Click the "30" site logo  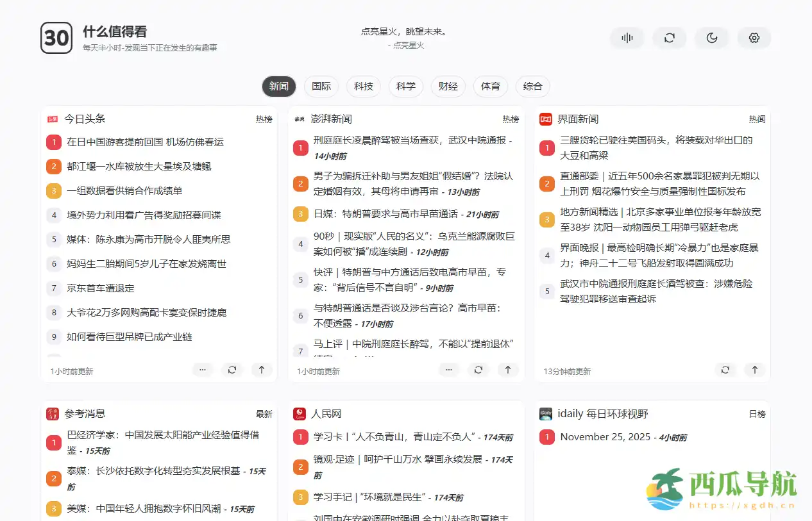pyautogui.click(x=56, y=38)
